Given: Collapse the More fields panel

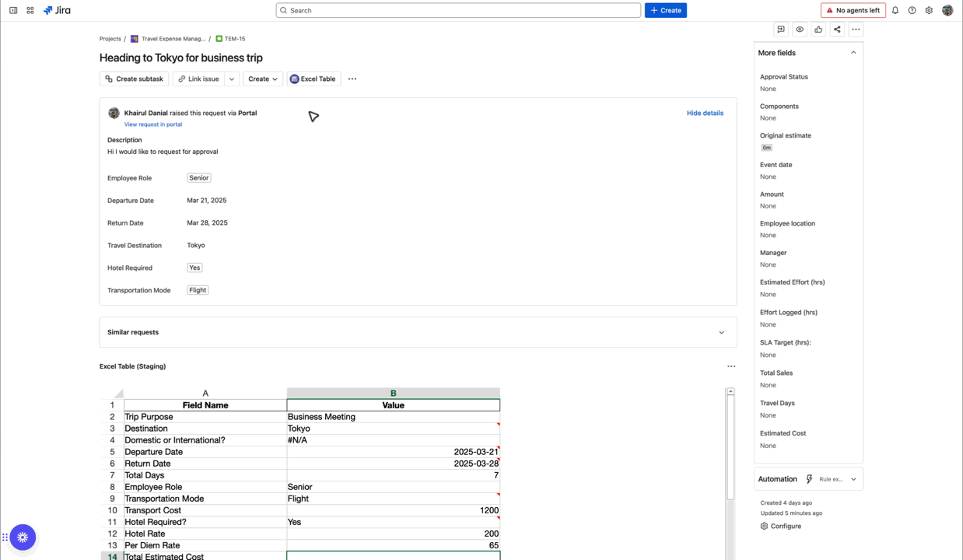Looking at the screenshot, I should pyautogui.click(x=853, y=53).
